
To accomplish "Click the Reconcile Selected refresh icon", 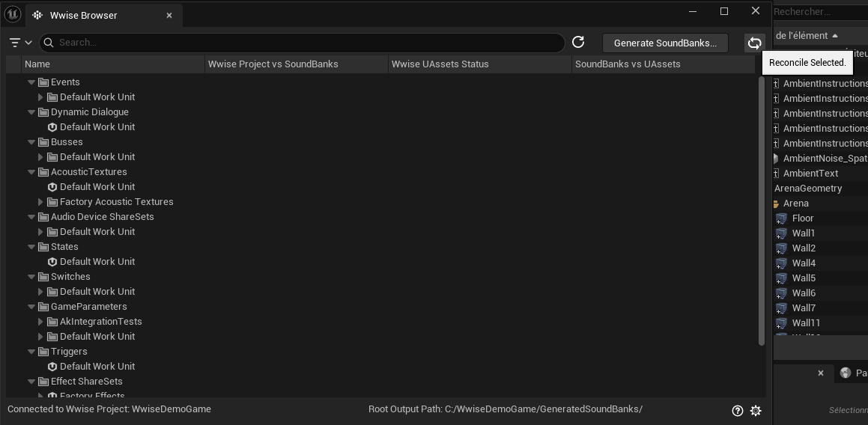I will tap(754, 43).
